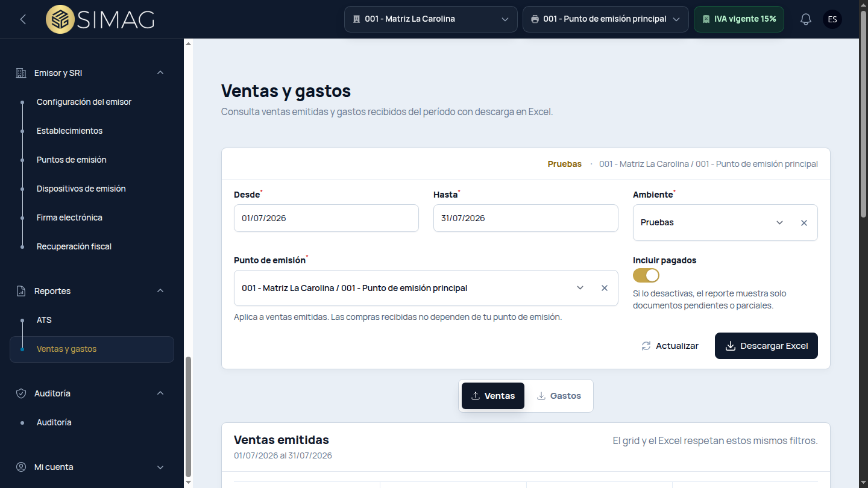The image size is (868, 488).
Task: Switch to the Gastos tab
Action: (x=559, y=396)
